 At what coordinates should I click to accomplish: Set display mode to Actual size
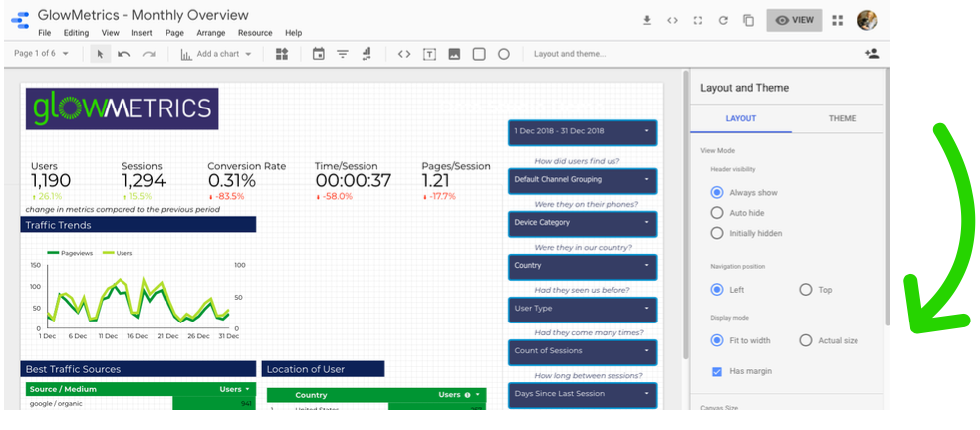click(805, 340)
